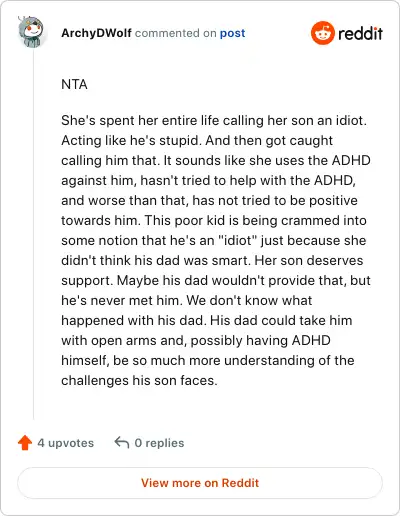
Task: Click the orange upvote arrow
Action: click(x=25, y=443)
